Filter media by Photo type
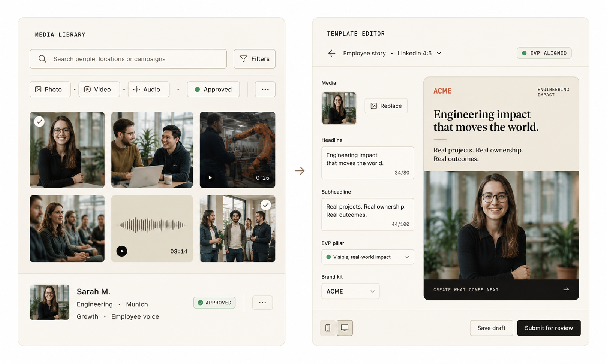This screenshot has height=364, width=607. (x=50, y=89)
